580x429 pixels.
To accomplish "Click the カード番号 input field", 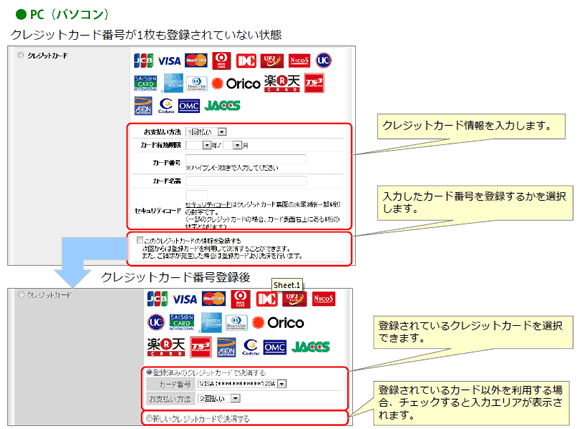I will [246, 159].
